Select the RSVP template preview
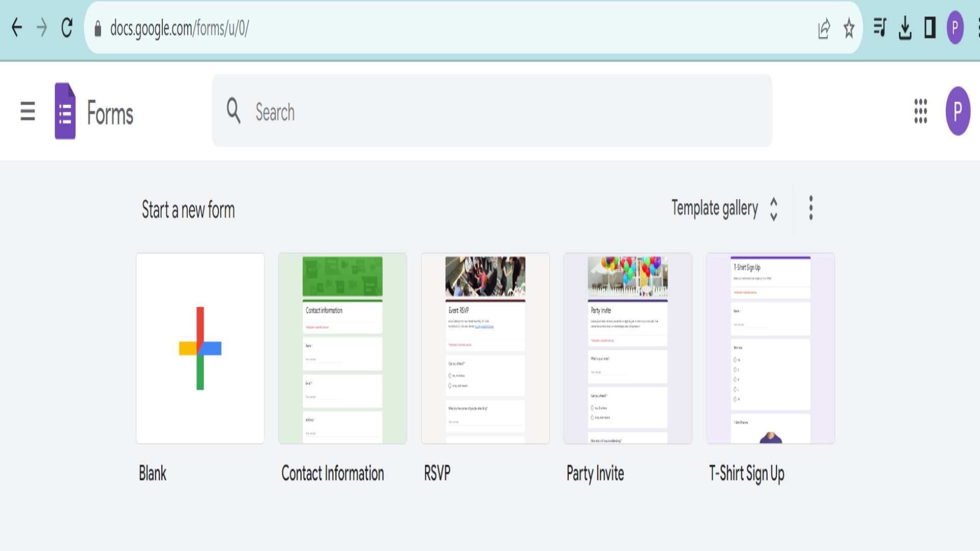 coord(485,347)
